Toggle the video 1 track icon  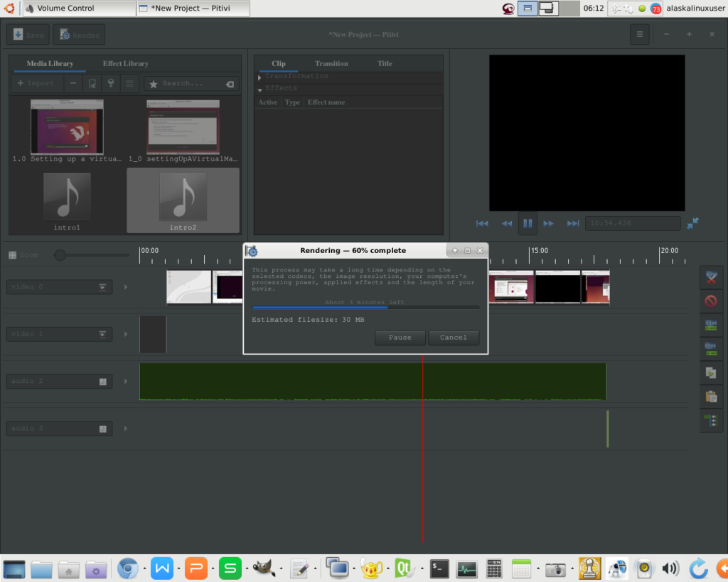pyautogui.click(x=102, y=334)
